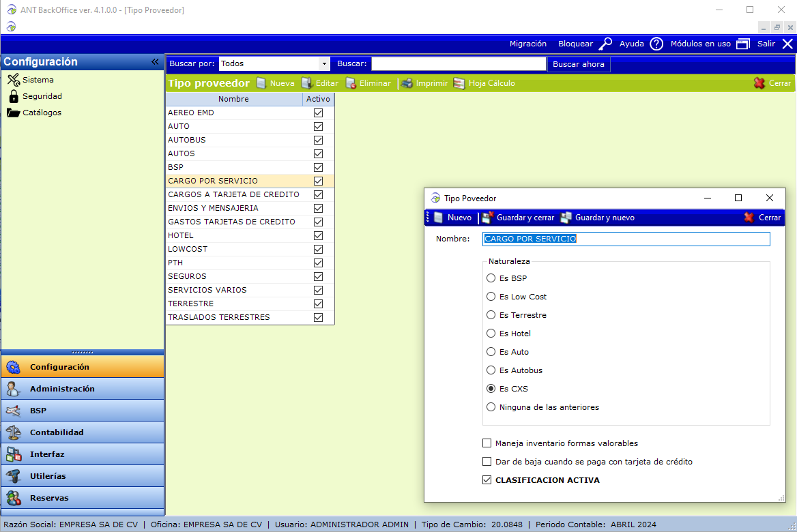Open the Buscar por dropdown
797x532 pixels.
coord(324,63)
